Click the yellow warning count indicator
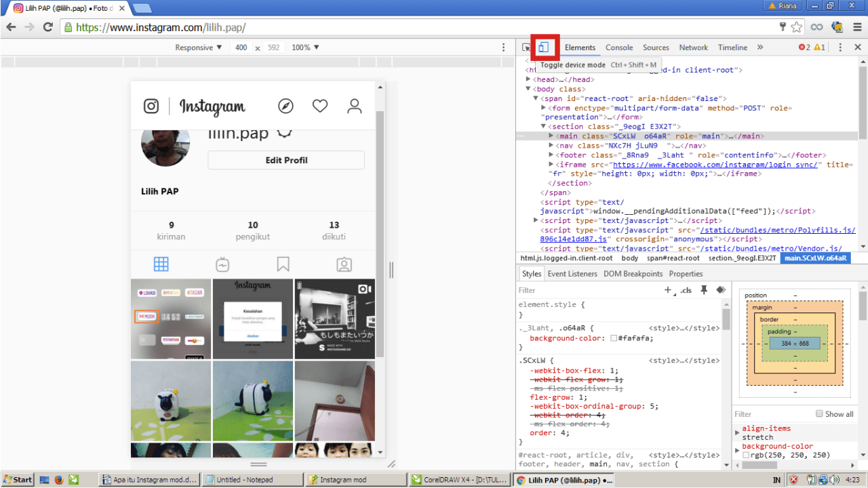 tap(819, 47)
